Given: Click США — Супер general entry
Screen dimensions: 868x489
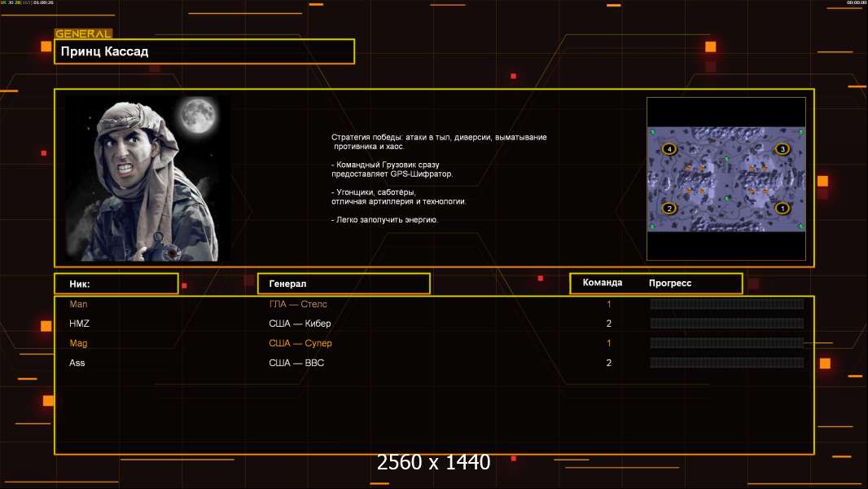Looking at the screenshot, I should coord(300,343).
